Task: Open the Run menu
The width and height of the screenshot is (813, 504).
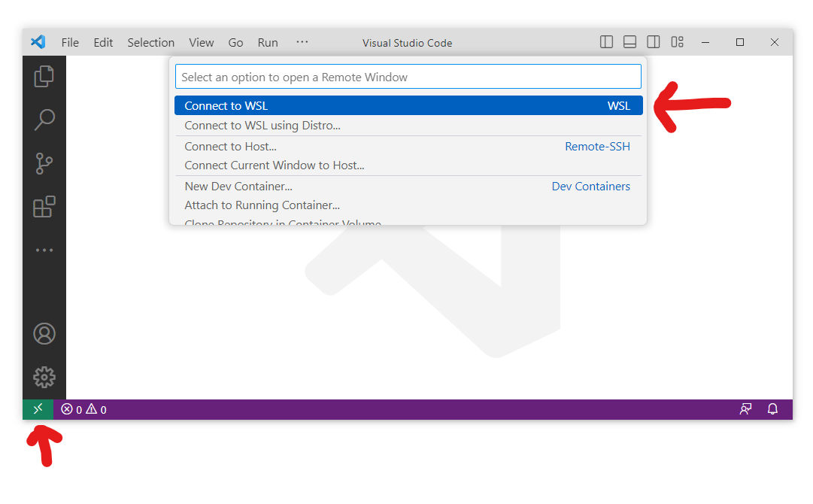Action: click(268, 43)
